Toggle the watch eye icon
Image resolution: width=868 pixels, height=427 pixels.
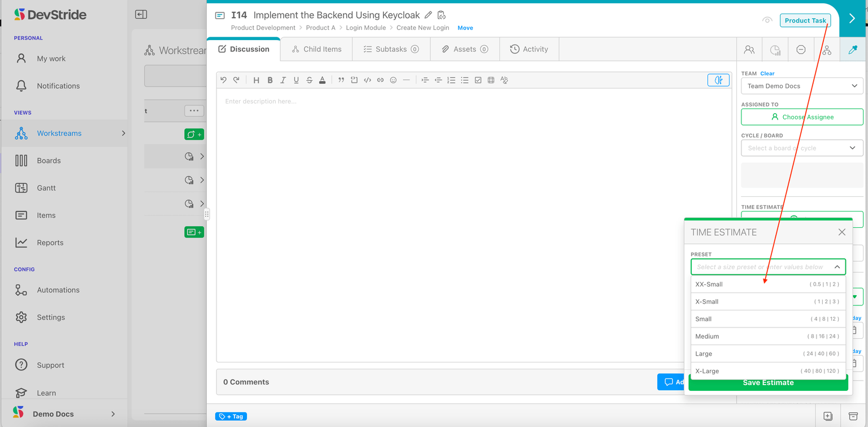point(767,20)
